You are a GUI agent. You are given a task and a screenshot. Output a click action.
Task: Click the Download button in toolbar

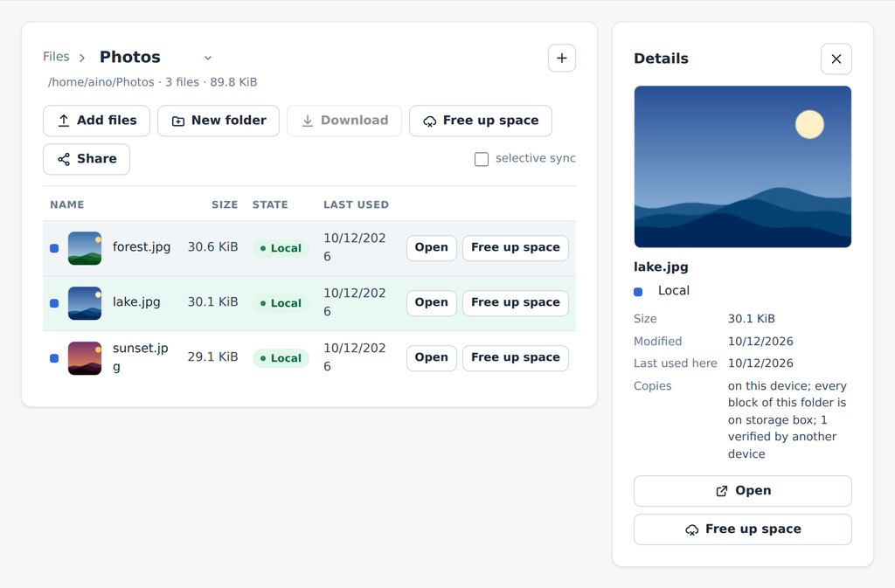[344, 121]
